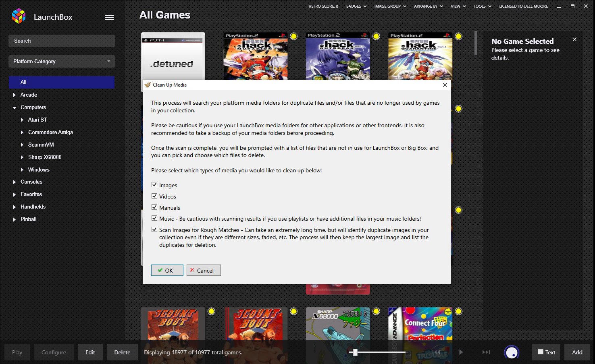Uncheck the Images checkbox
The width and height of the screenshot is (595, 364).
pyautogui.click(x=154, y=185)
